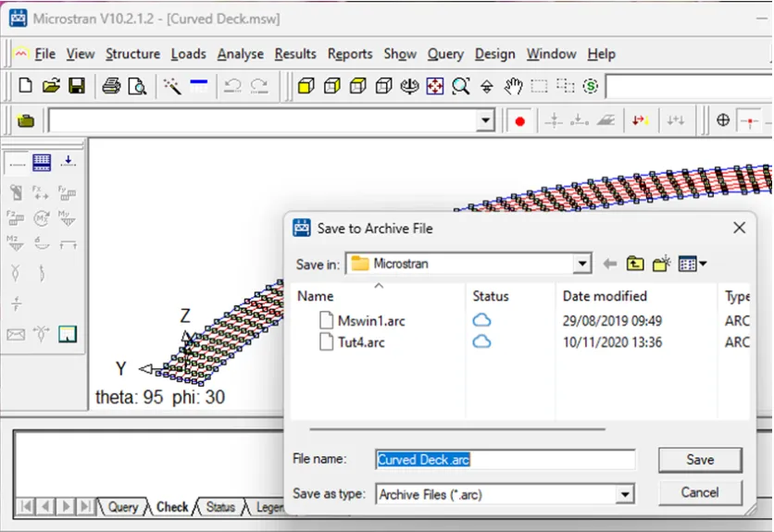Click the node load down-arrow icon in the side panel
Viewport: 774px width, 532px height.
tap(68, 162)
